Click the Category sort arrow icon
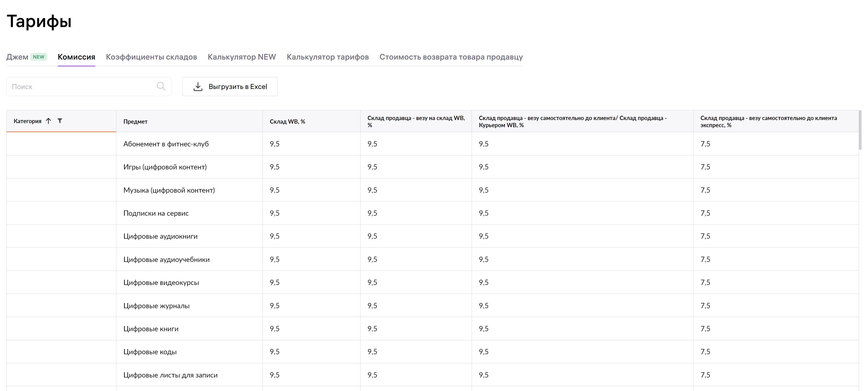This screenshot has width=868, height=391. [48, 121]
